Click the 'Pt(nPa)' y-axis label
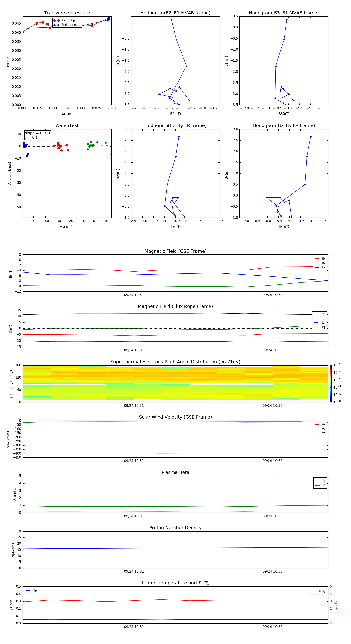 click(x=8, y=61)
